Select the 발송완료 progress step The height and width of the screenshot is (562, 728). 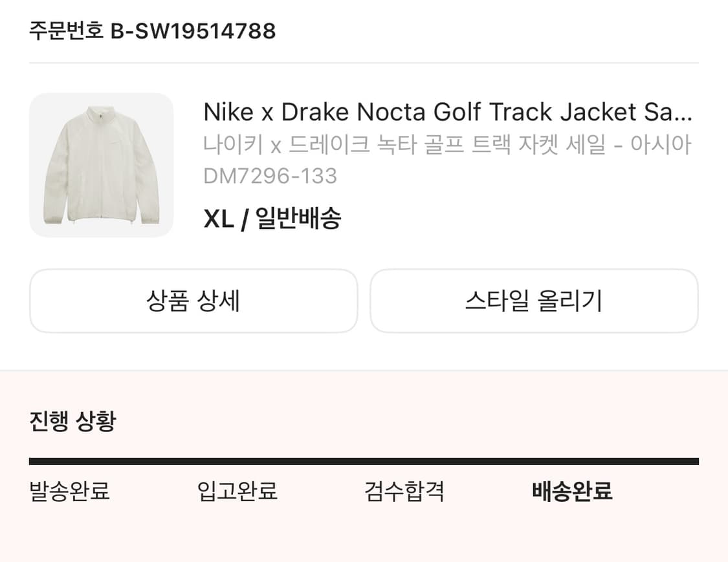(x=70, y=492)
